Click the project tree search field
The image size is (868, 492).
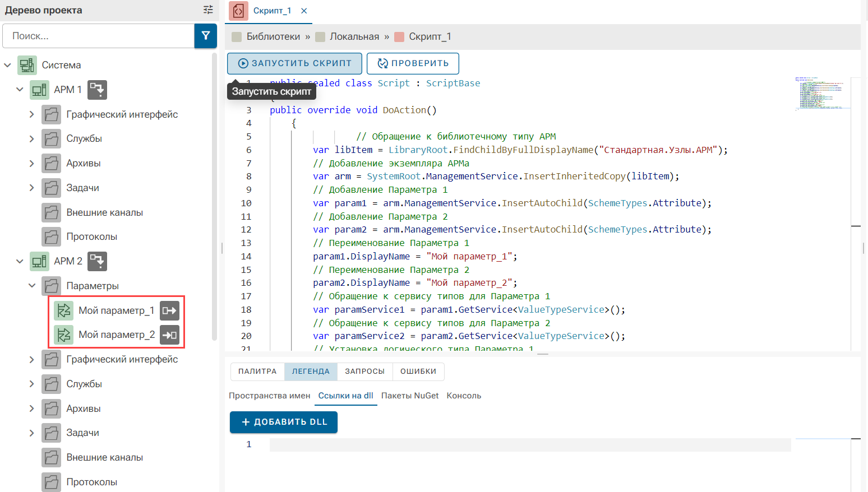[99, 36]
